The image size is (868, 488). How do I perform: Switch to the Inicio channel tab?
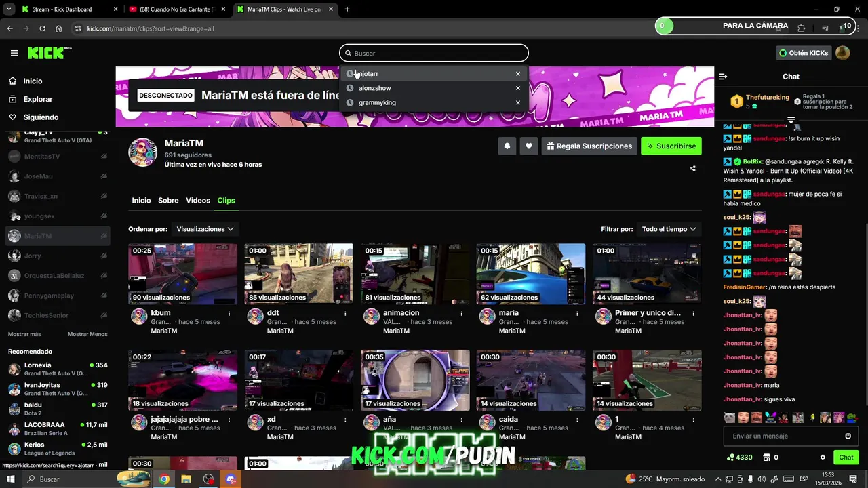pyautogui.click(x=141, y=201)
